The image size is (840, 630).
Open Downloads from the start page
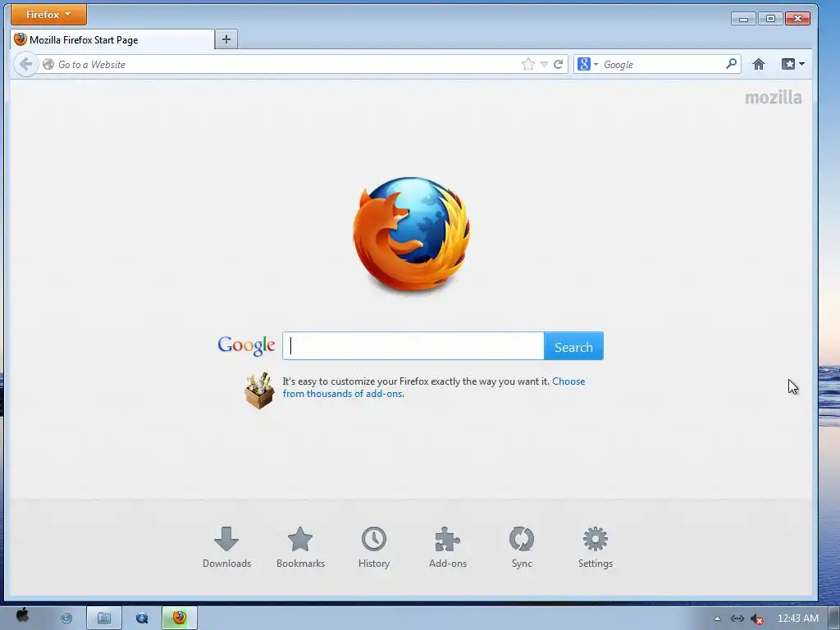[x=226, y=547]
